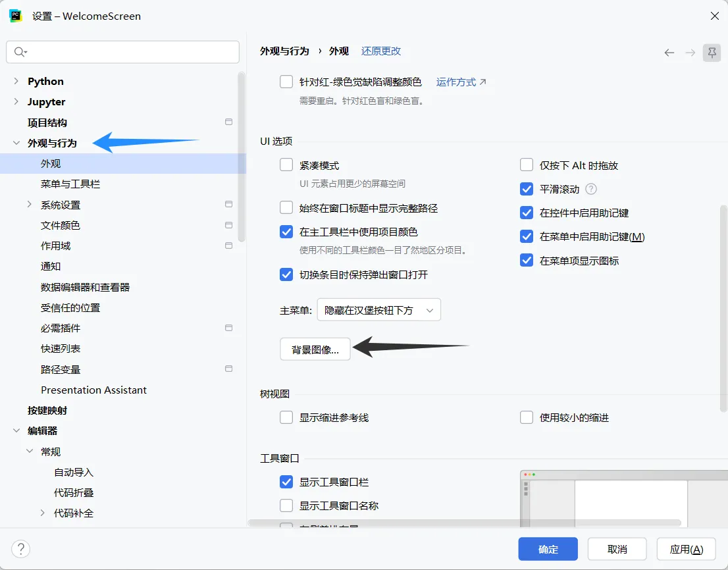Click the 背景图像... button
This screenshot has height=570, width=728.
point(315,350)
